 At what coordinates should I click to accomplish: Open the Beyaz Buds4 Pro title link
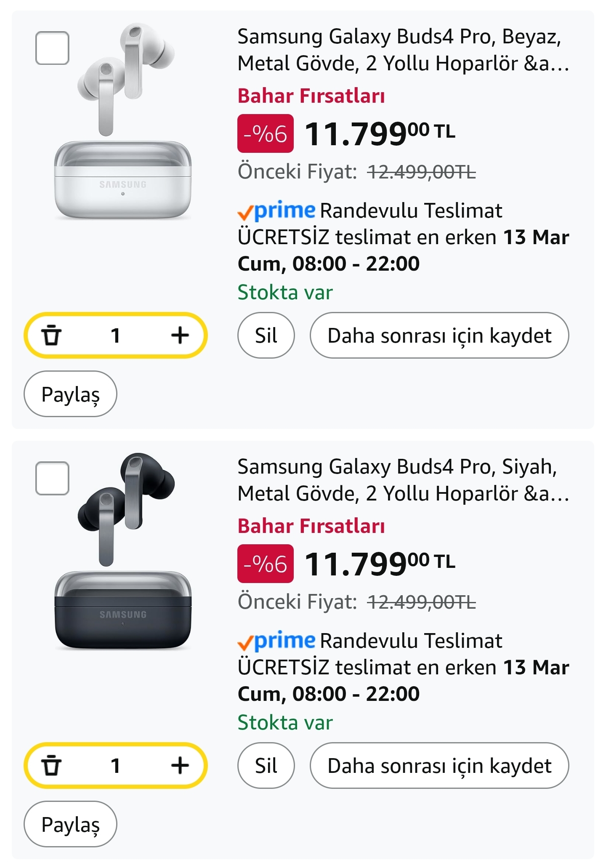(403, 50)
